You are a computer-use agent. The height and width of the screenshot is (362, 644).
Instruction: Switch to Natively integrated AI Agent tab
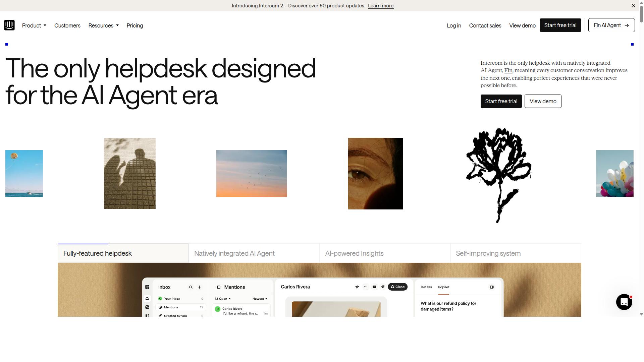254,253
